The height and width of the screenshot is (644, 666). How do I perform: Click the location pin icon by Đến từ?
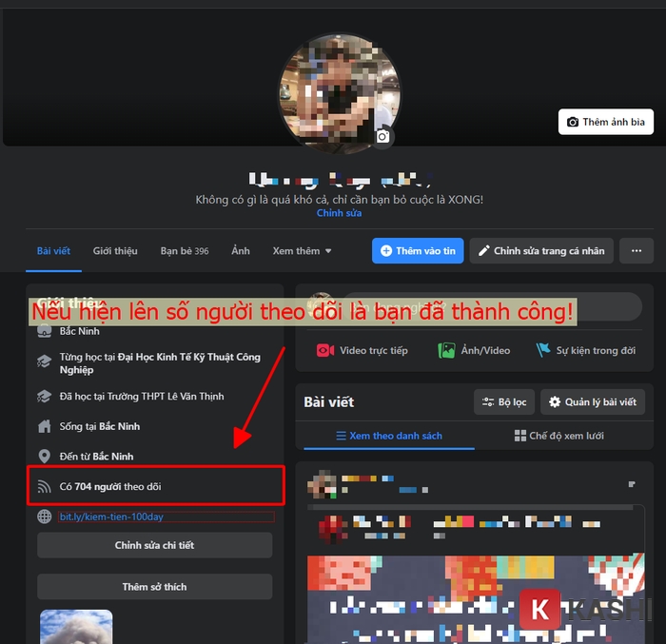[x=44, y=457]
